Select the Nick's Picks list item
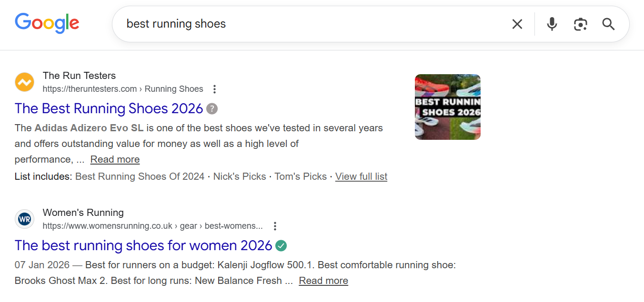 [239, 176]
